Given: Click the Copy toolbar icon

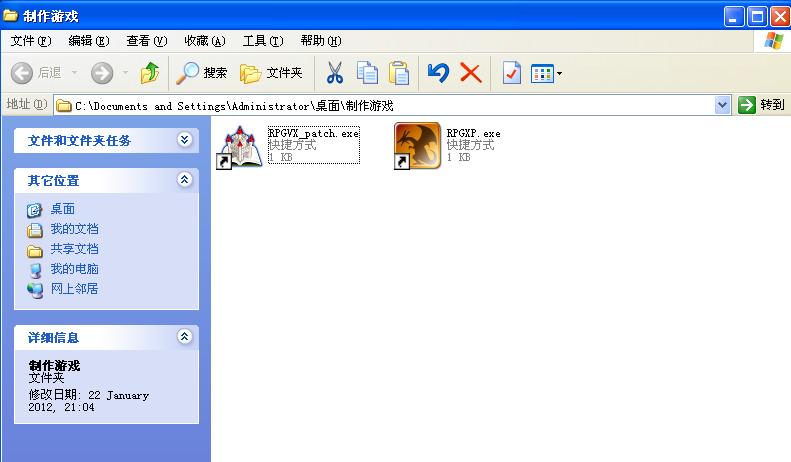Looking at the screenshot, I should 367,73.
